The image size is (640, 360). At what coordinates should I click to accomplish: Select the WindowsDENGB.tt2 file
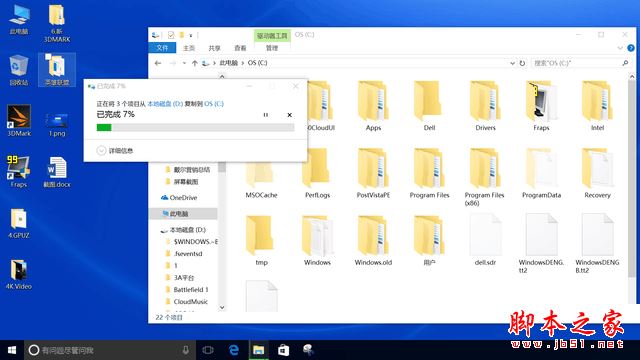click(x=597, y=244)
